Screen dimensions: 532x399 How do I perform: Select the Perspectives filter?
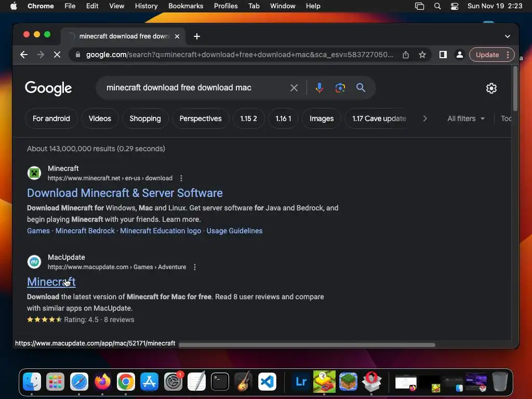(x=201, y=119)
